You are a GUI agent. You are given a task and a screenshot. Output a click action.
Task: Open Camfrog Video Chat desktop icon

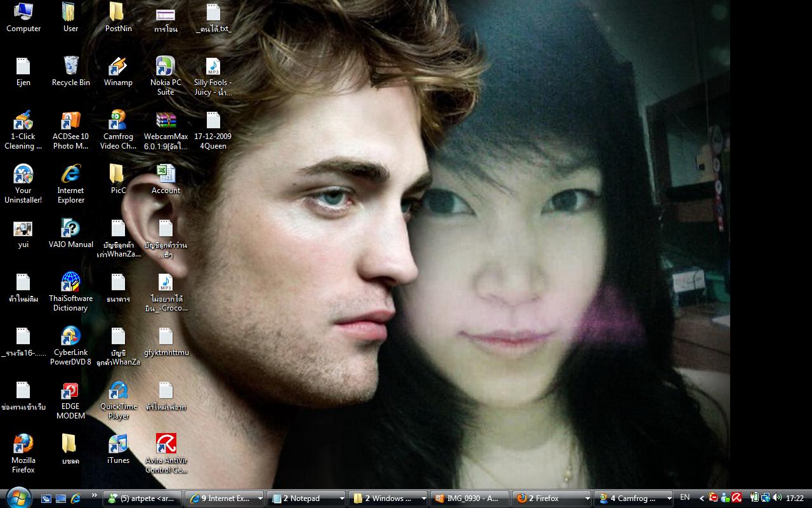point(118,121)
